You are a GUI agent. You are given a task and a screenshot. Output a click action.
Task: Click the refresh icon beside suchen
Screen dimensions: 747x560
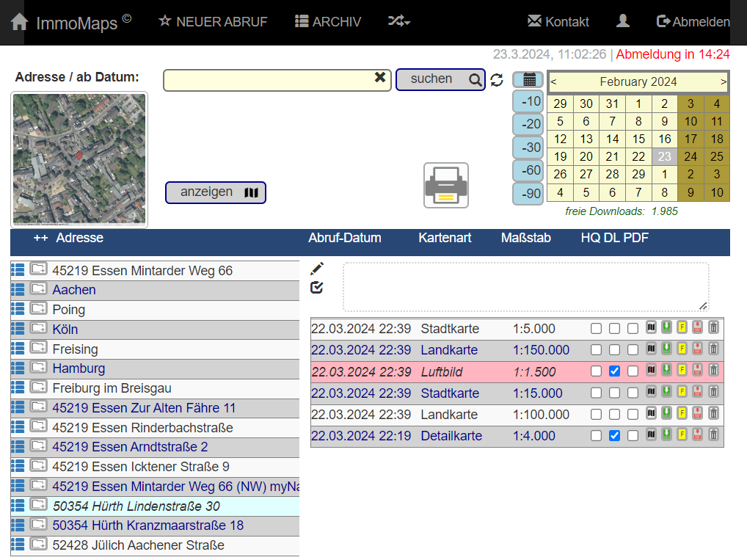click(497, 80)
